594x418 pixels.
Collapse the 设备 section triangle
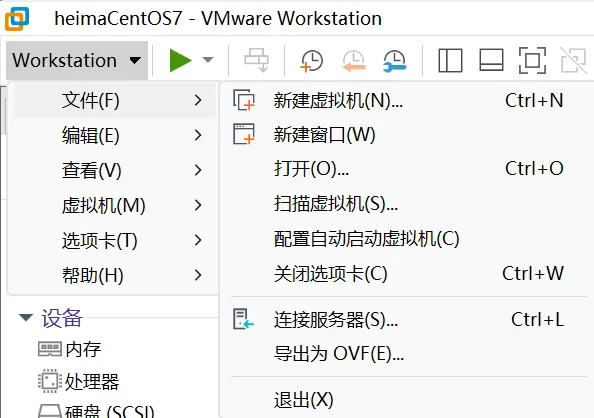pyautogui.click(x=26, y=318)
